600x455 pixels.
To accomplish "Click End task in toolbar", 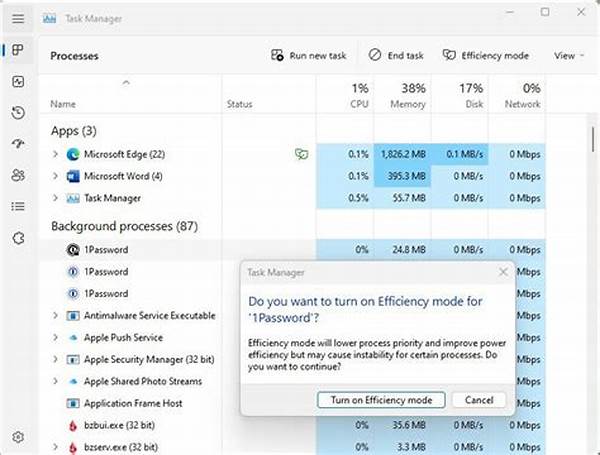I will click(x=396, y=56).
